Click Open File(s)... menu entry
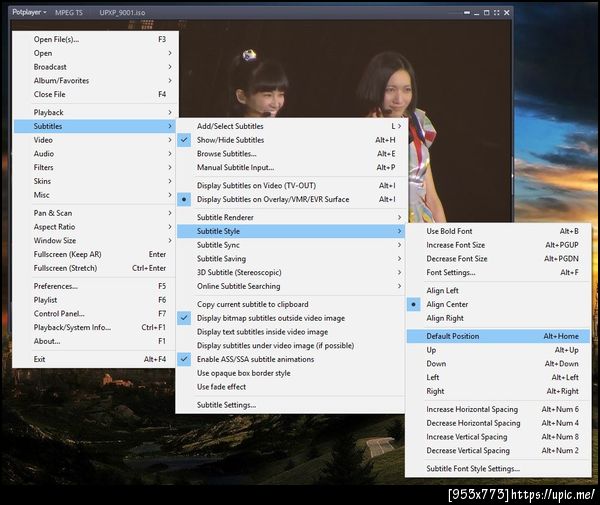 point(95,39)
